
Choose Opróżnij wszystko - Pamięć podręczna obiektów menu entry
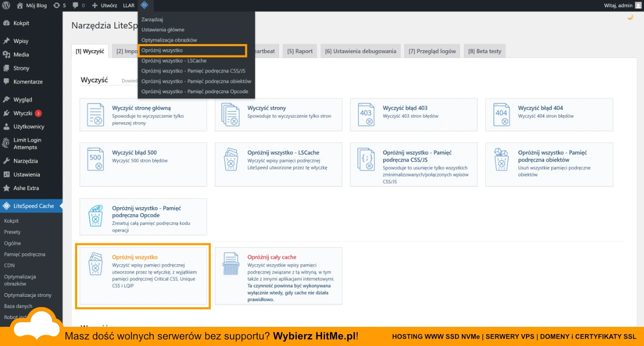(196, 81)
